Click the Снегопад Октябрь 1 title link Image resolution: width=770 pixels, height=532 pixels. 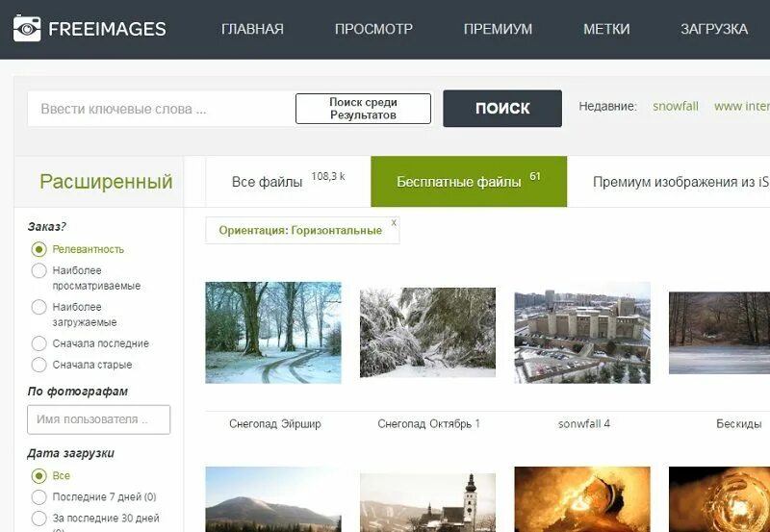(x=428, y=423)
